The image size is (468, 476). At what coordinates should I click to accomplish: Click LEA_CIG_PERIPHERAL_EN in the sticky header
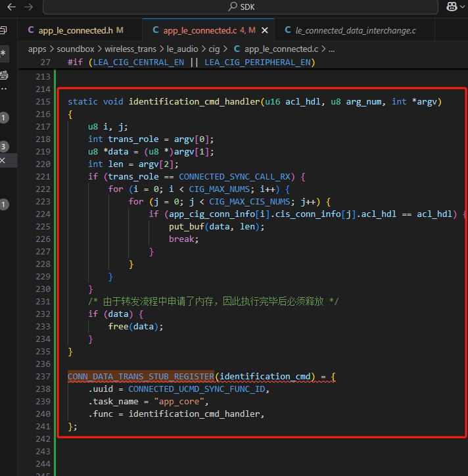tap(258, 62)
